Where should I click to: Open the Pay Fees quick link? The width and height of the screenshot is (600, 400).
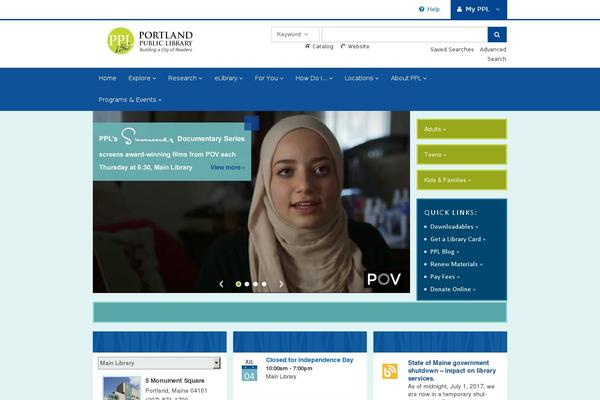click(x=445, y=277)
